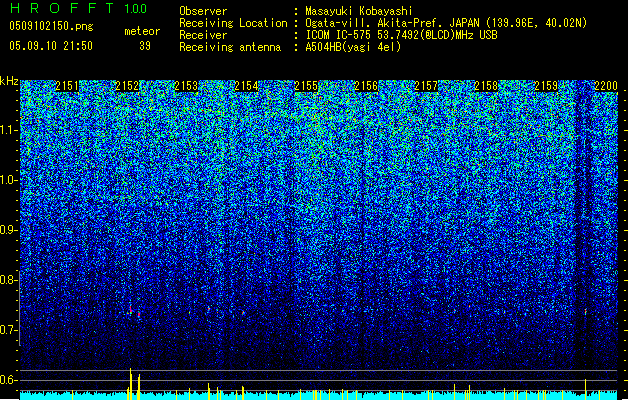
Task: Click the 'Receiving Location' label
Action: 233,23
